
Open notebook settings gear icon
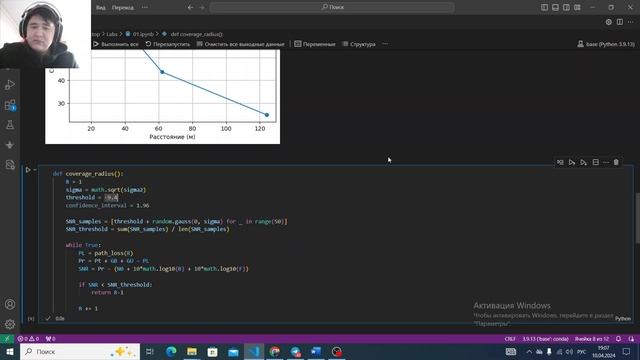coord(609,22)
